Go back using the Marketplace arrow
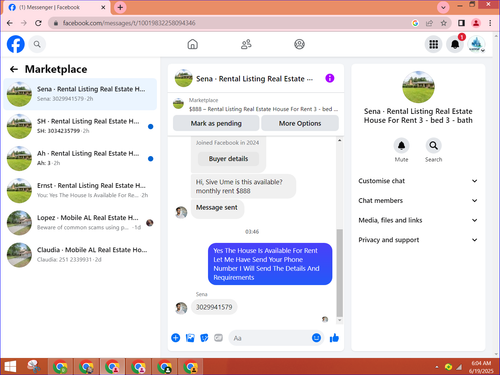Viewport: 500px width, 375px height. (14, 69)
